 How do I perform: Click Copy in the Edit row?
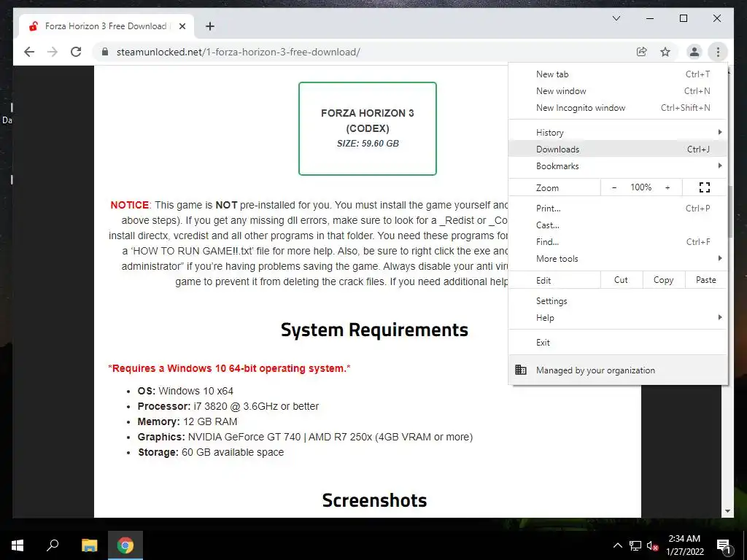pyautogui.click(x=664, y=280)
